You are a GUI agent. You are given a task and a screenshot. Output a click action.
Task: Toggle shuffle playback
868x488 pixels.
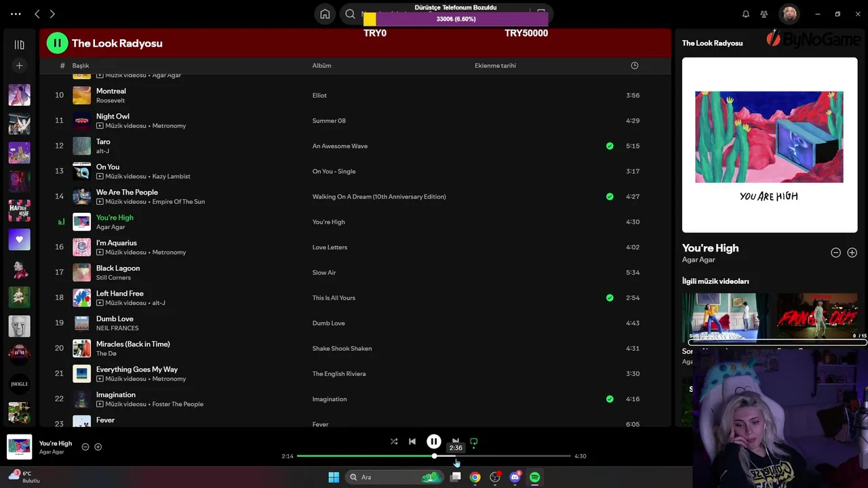click(x=394, y=441)
